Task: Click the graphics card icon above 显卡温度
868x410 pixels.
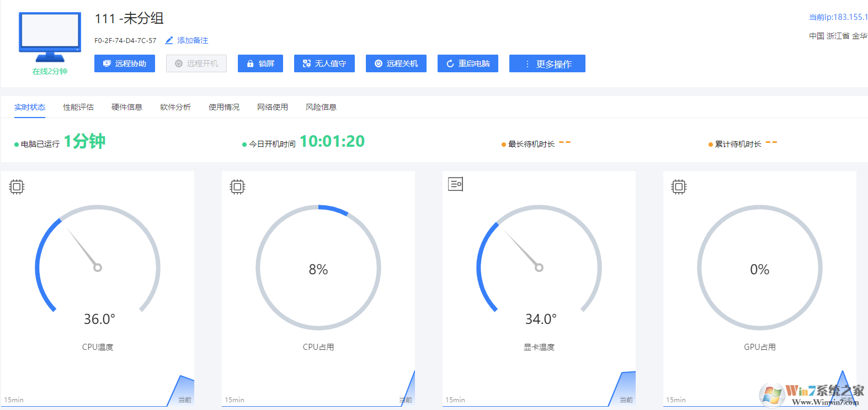Action: pyautogui.click(x=455, y=184)
